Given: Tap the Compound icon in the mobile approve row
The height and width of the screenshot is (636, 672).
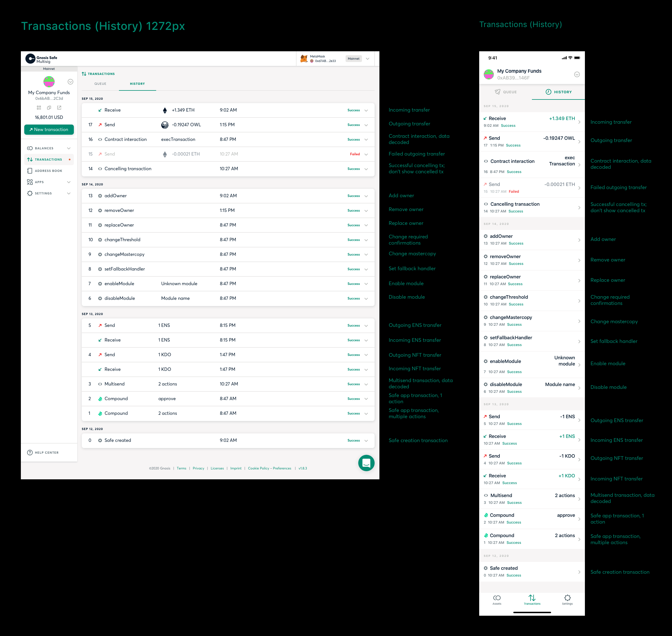Looking at the screenshot, I should (486, 515).
